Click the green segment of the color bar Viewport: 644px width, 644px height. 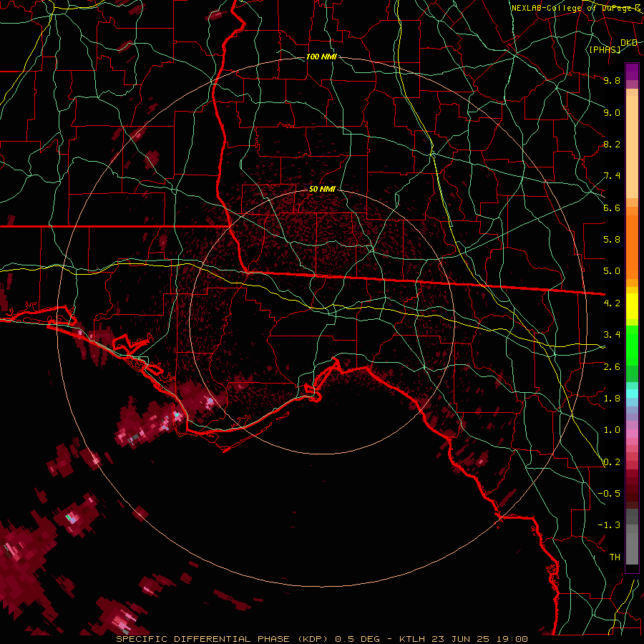632,346
